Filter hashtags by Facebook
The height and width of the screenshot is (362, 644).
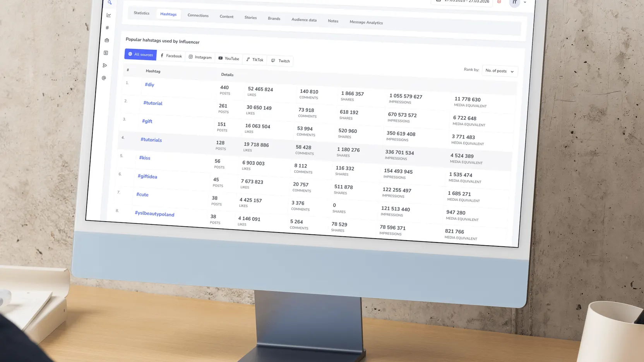(x=171, y=56)
